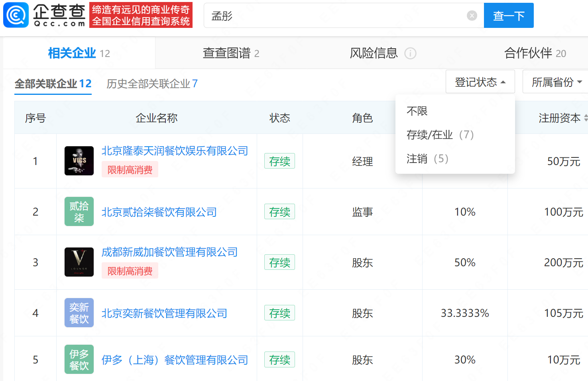Open 成都新威加餐饮管理有限公司 company link
588x381 pixels.
169,252
